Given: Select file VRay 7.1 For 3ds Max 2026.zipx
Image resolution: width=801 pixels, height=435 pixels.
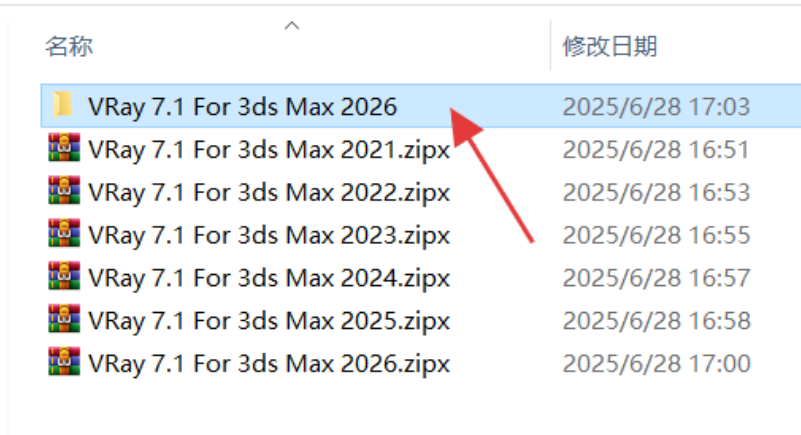Looking at the screenshot, I should click(x=269, y=364).
